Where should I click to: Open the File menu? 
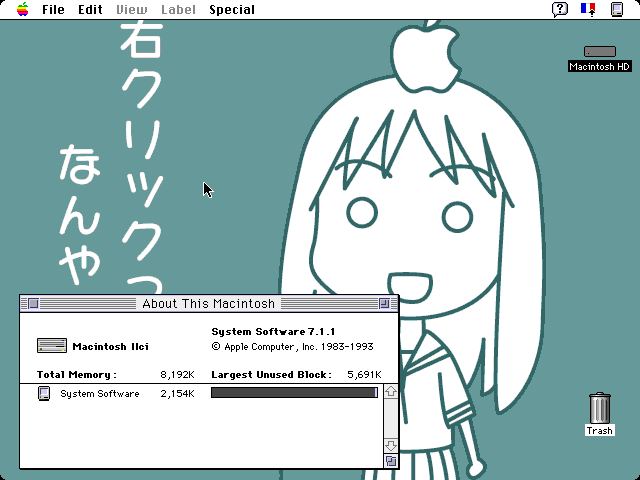click(53, 9)
